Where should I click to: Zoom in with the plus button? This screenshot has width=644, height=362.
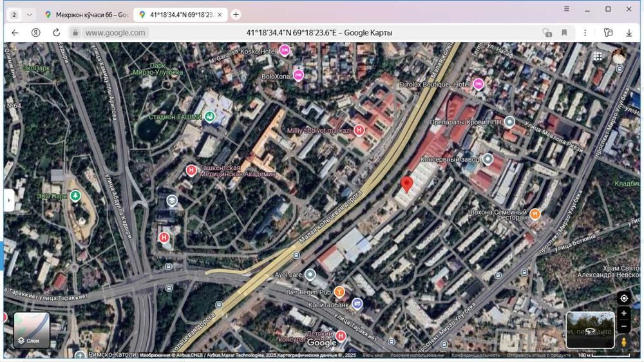coord(624,314)
